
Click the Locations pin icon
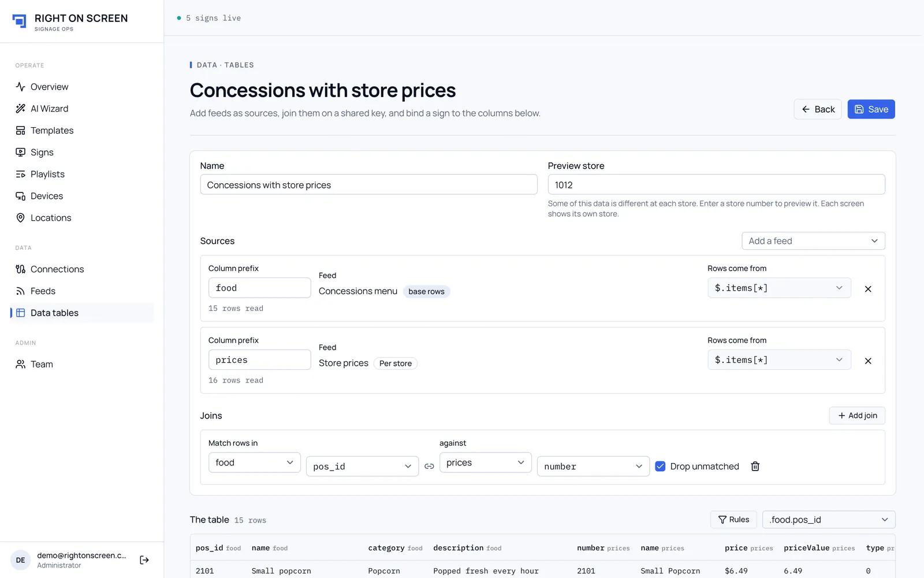tap(20, 218)
